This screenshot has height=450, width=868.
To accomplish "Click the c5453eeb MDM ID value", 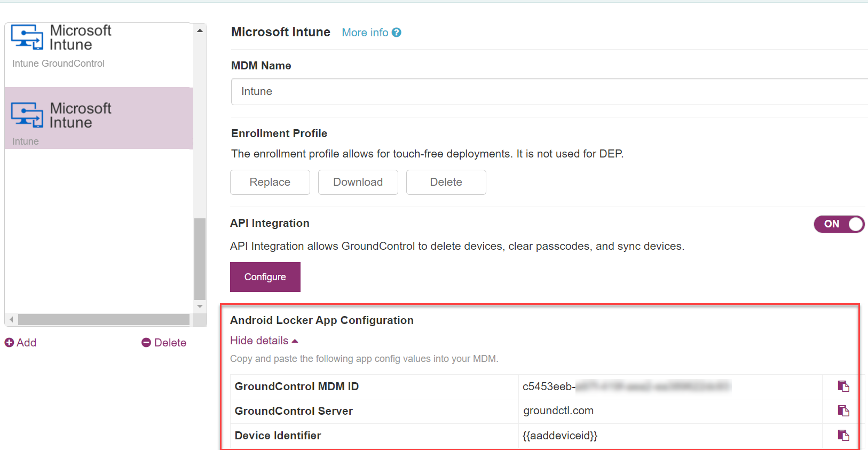I will click(x=627, y=386).
